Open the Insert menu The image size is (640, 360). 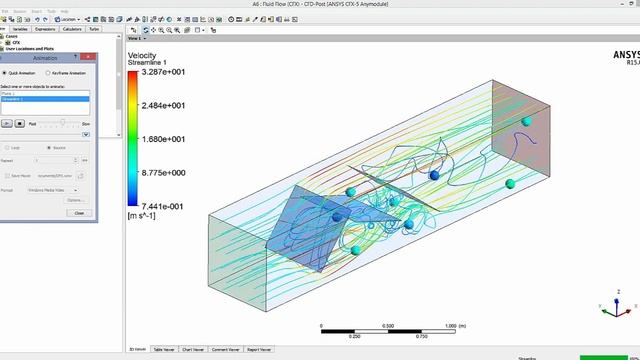coord(37,11)
